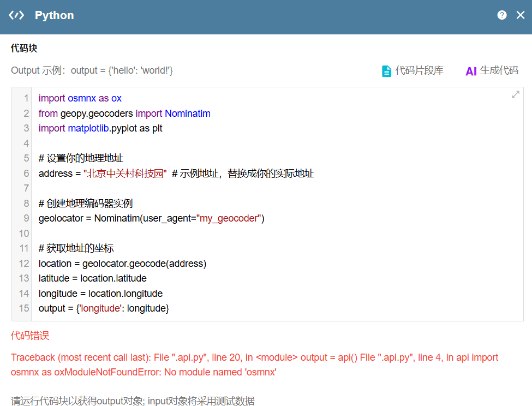Click line number 4 in gutter
This screenshot has height=406, width=532.
(x=26, y=143)
